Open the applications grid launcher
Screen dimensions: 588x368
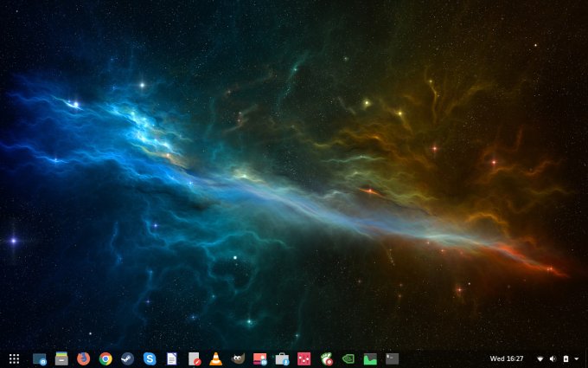point(14,358)
